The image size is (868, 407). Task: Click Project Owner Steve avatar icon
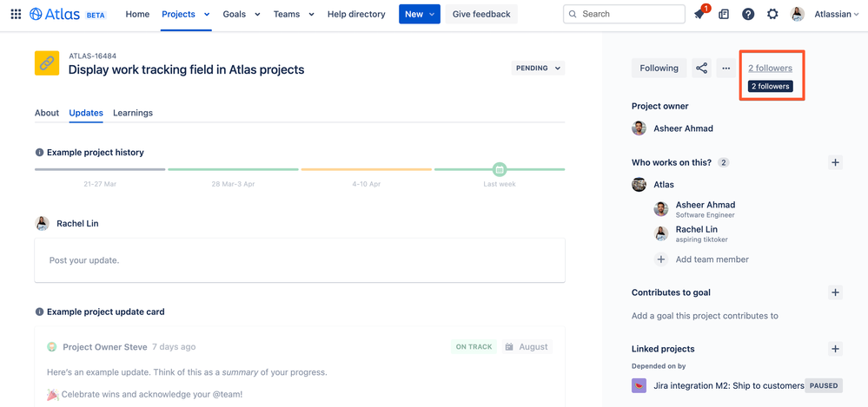tap(51, 347)
